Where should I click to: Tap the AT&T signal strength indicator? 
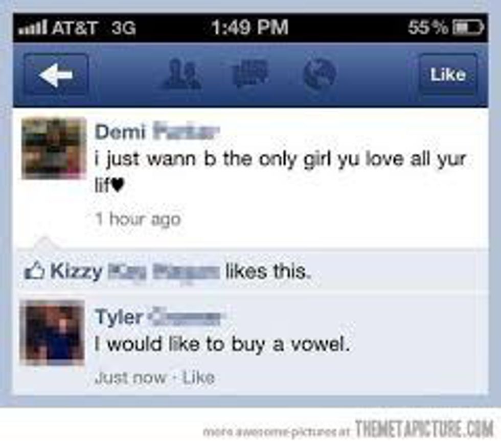pos(33,28)
